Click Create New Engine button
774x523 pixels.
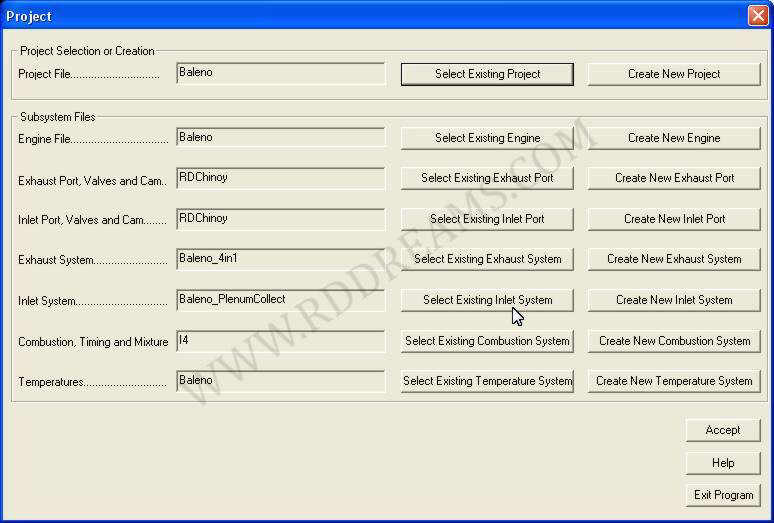(674, 138)
